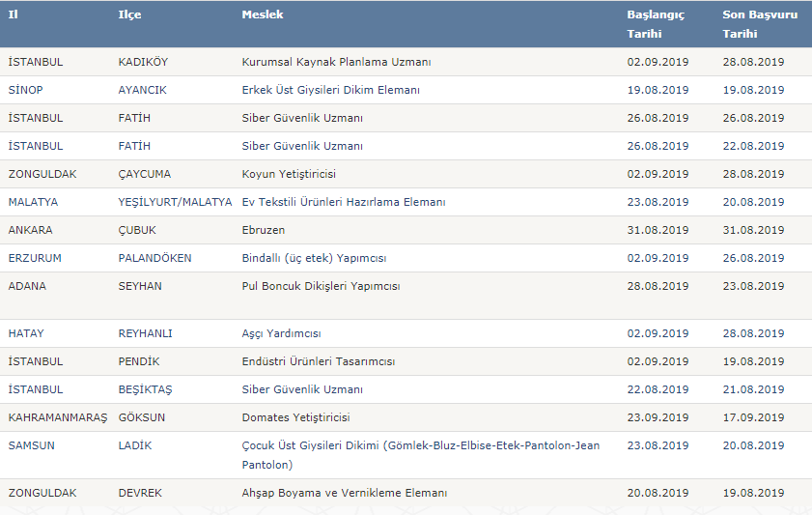Viewport: 812px width, 515px height.
Task: Open Kurumsal Kaynak Planlama Uzmanı listing
Action: pos(336,62)
